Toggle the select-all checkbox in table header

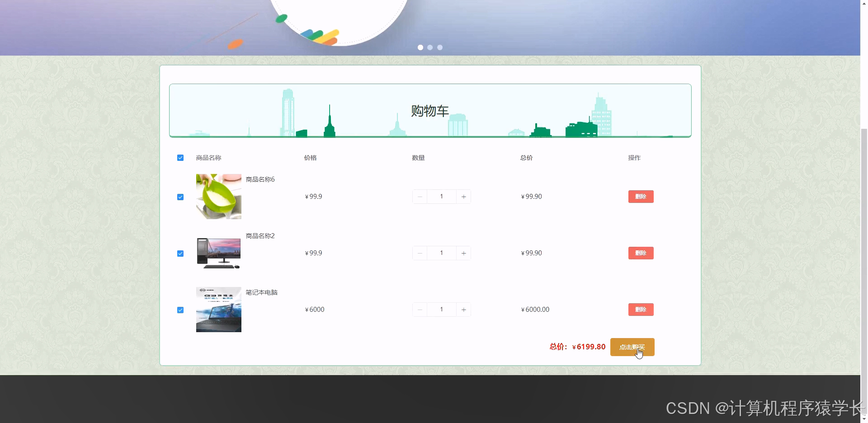tap(180, 157)
